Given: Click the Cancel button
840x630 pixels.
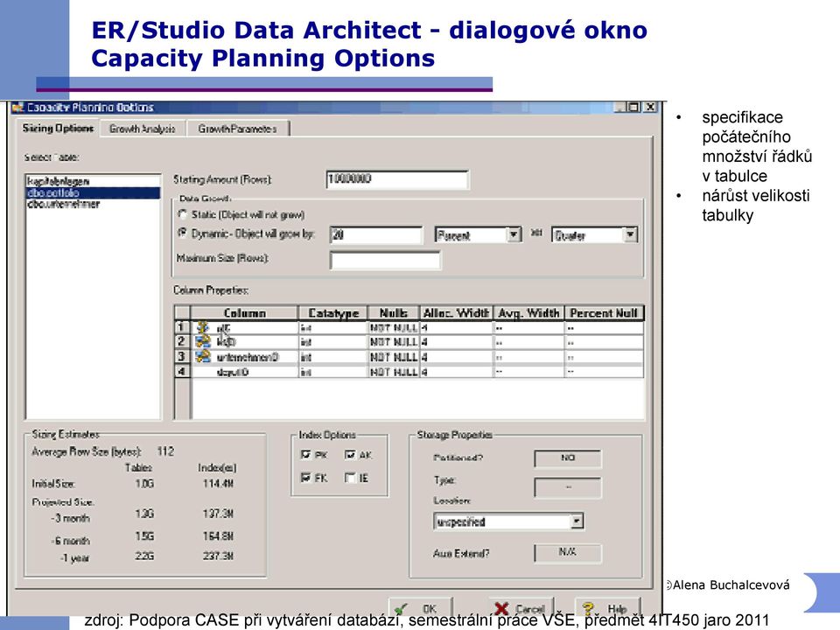Looking at the screenshot, I should point(521,609).
